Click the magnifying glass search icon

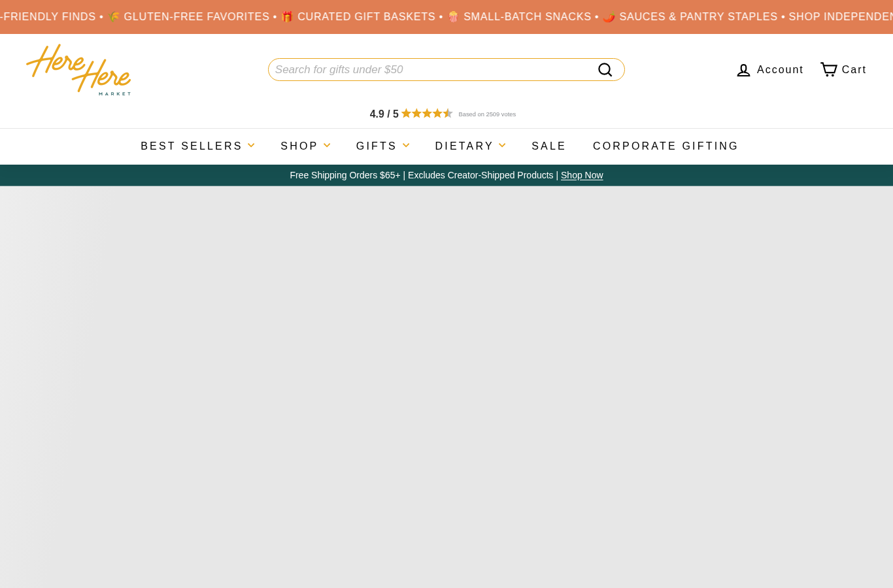(605, 70)
